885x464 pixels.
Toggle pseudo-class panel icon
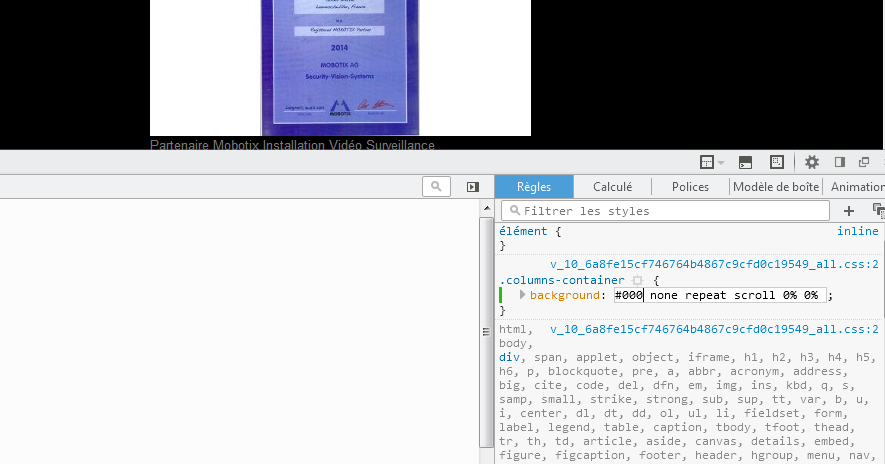pyautogui.click(x=878, y=211)
